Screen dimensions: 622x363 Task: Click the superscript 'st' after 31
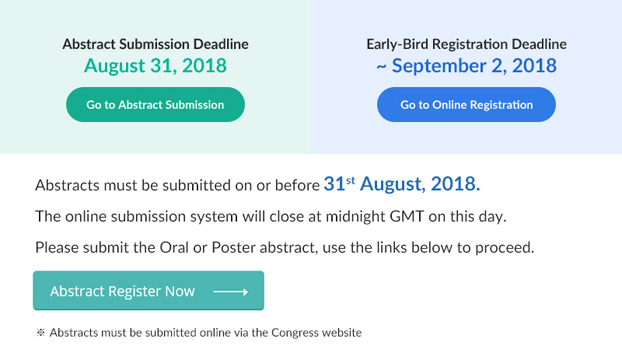click(350, 181)
